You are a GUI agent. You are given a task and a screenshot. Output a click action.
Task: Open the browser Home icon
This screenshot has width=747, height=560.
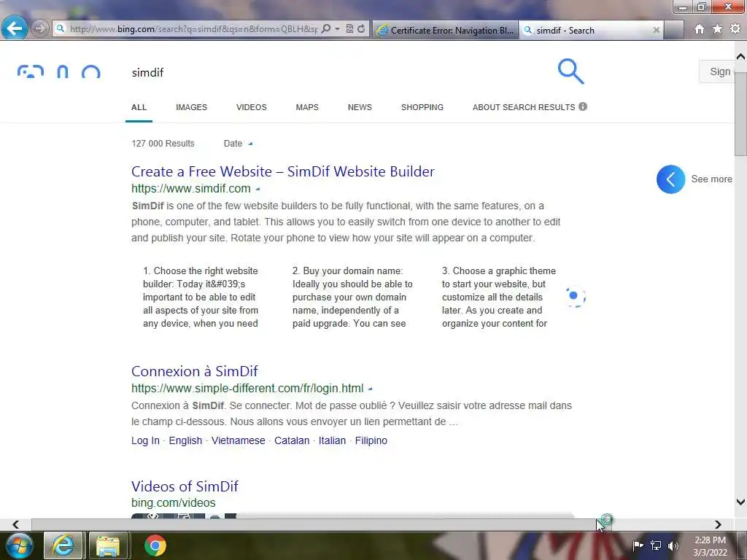pyautogui.click(x=700, y=29)
